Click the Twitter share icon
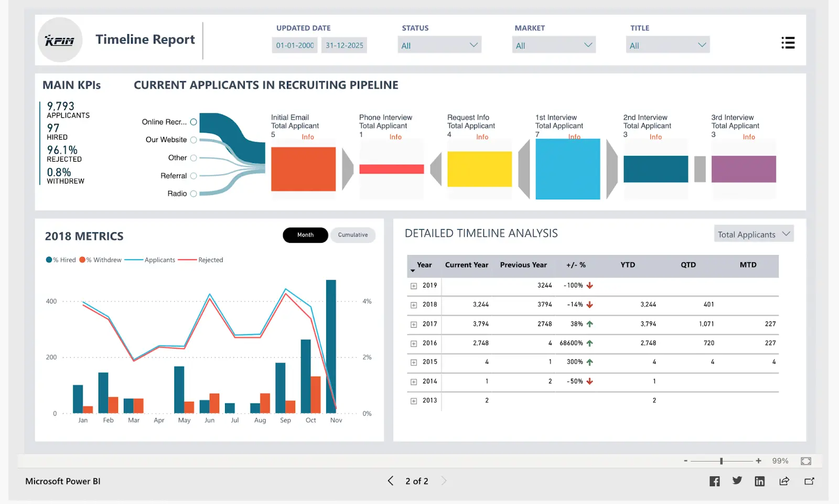The height and width of the screenshot is (504, 839). click(737, 480)
